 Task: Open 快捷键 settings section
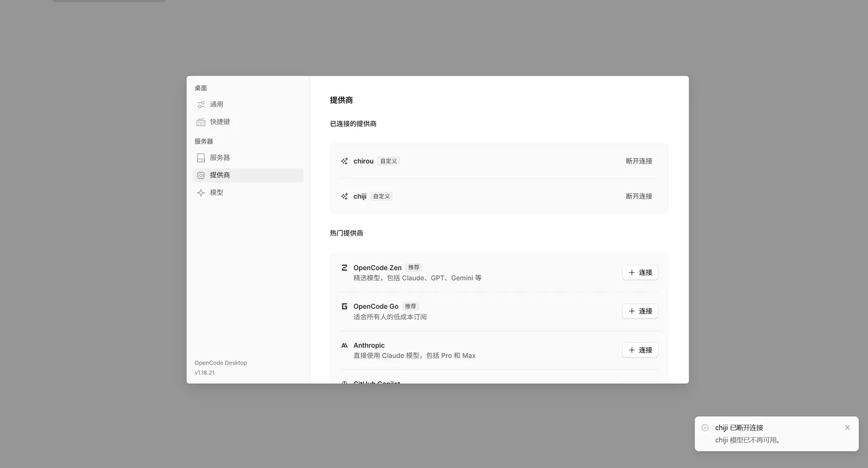(x=248, y=122)
